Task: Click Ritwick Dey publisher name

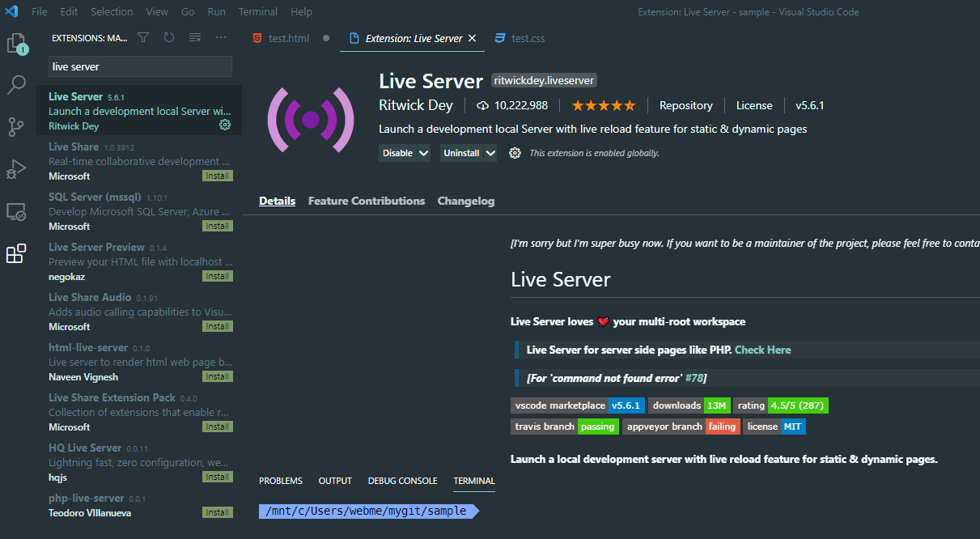Action: 416,105
